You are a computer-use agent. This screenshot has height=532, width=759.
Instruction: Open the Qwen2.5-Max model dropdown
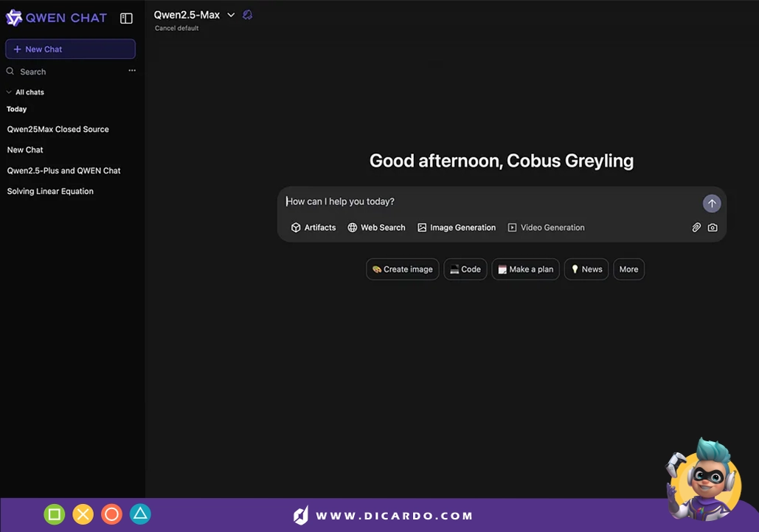(194, 15)
